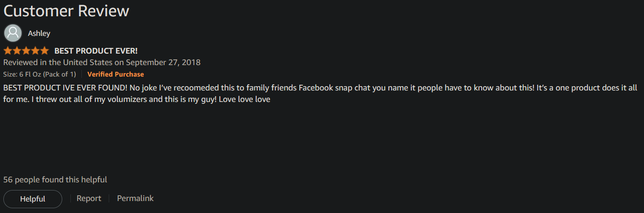Click the Verified Purchase label
Screen dimensions: 644x213
(115, 74)
